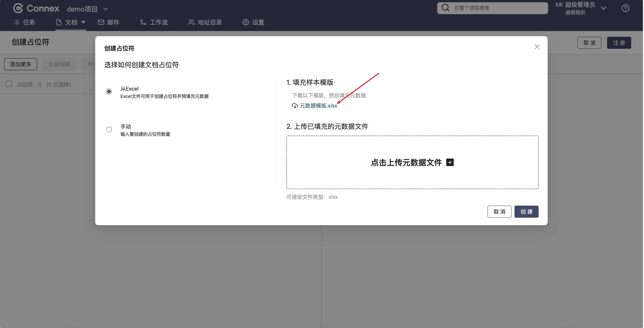Click the 设置 gear icon
This screenshot has height=328, width=644.
246,22
